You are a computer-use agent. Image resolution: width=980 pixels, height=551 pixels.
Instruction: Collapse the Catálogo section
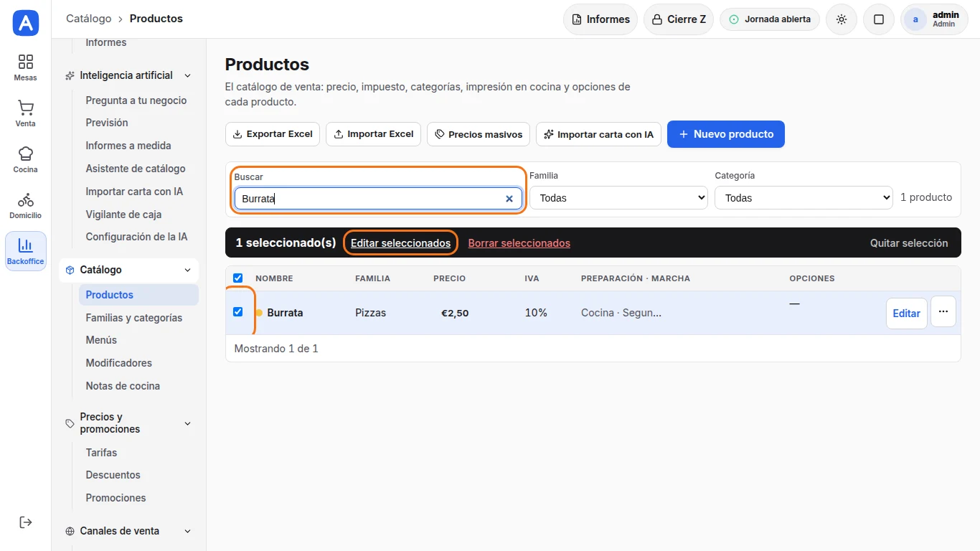pos(128,270)
